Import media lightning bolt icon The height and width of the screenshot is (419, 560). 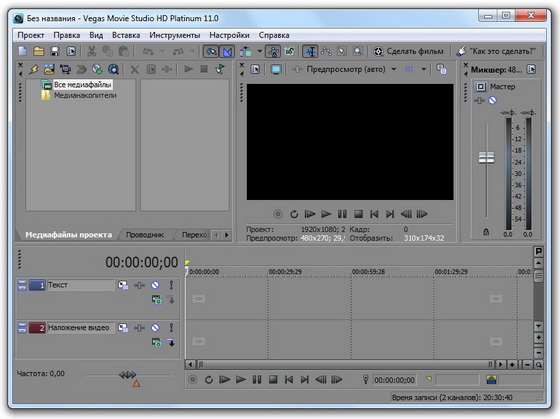[34, 69]
